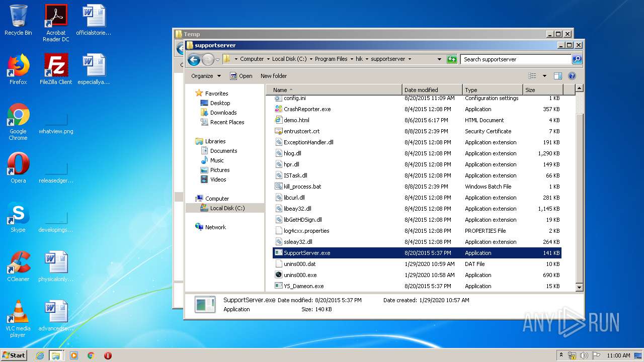Expand the Computer breadcrumb arrow
Viewport: 644px width, 362px height.
point(268,59)
